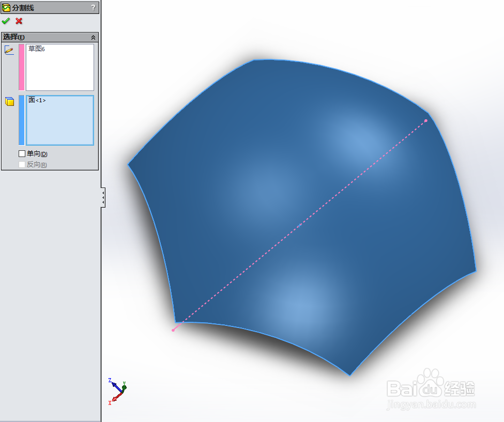Confirm split line with green checkmark
This screenshot has width=504, height=422.
[x=6, y=21]
